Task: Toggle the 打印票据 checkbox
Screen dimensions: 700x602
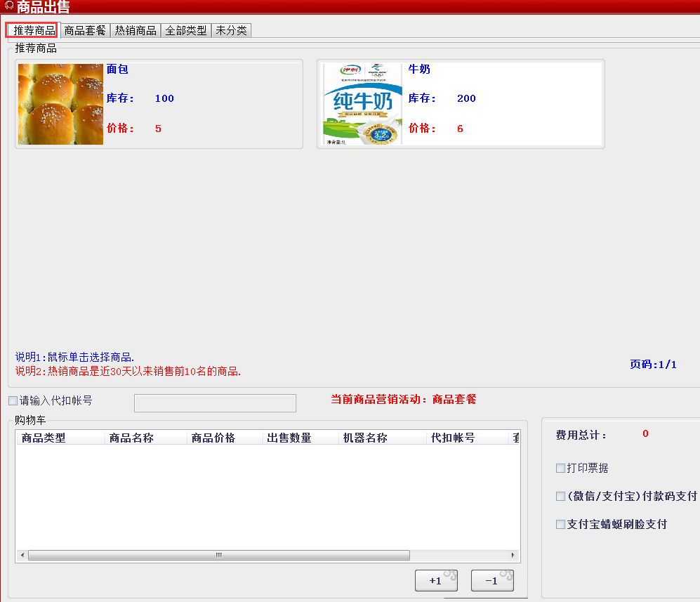Action: click(x=560, y=468)
